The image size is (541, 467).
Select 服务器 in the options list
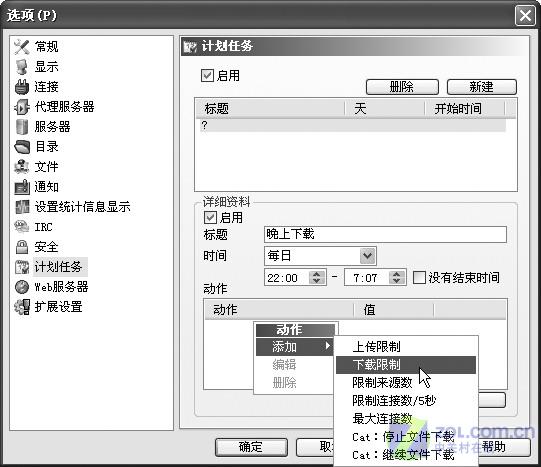pyautogui.click(x=52, y=127)
